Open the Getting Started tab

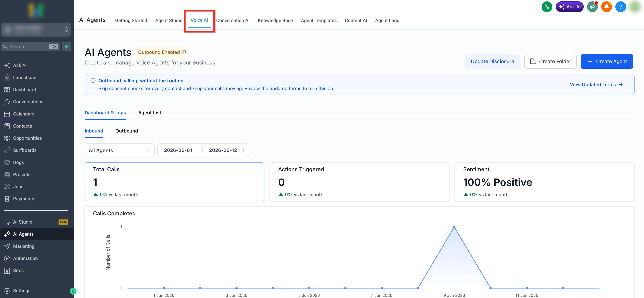click(131, 21)
